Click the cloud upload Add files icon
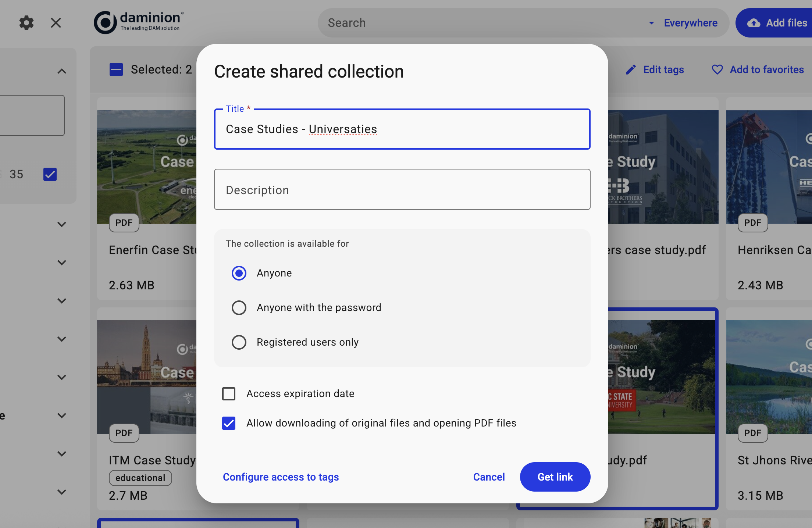 (754, 23)
